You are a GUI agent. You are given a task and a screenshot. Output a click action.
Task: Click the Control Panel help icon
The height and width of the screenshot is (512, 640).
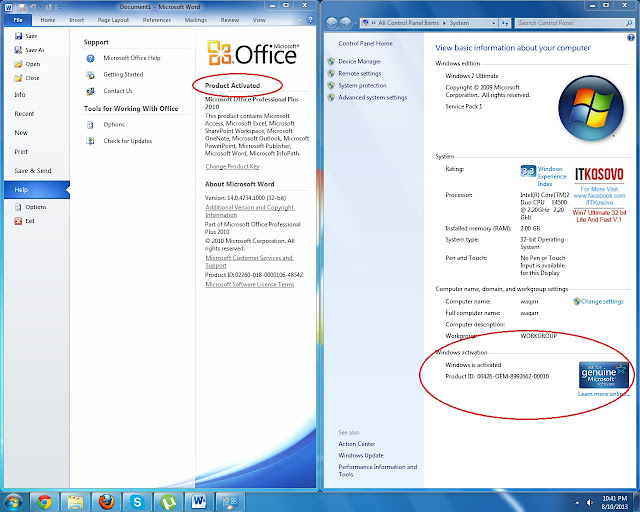(x=630, y=38)
